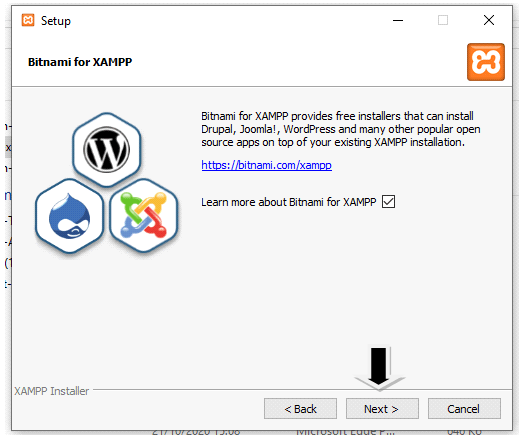Minimize the Setup window
519x435 pixels.
point(398,20)
